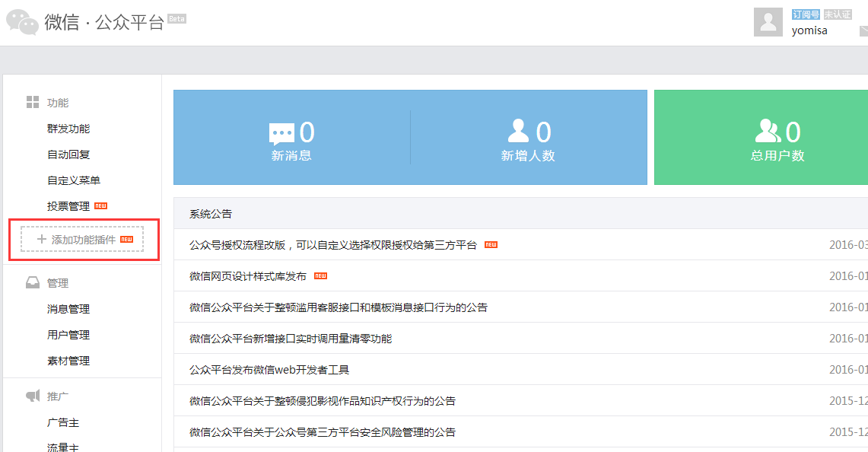
Task: Open announcement about 整顿侵犯影视作品知识产权
Action: [x=323, y=401]
